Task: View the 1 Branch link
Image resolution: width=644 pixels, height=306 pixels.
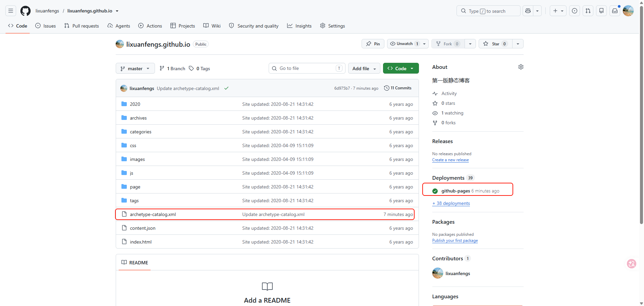Action: (172, 69)
